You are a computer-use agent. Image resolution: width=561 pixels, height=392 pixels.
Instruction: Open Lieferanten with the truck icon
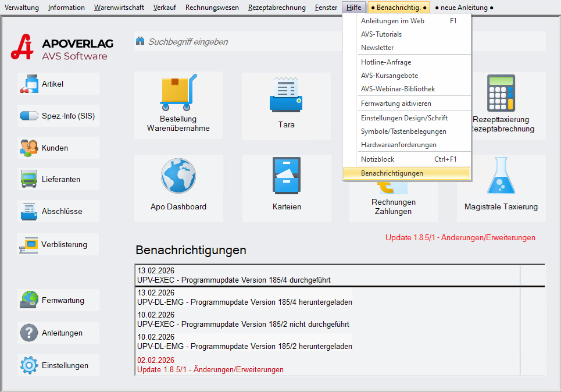58,179
